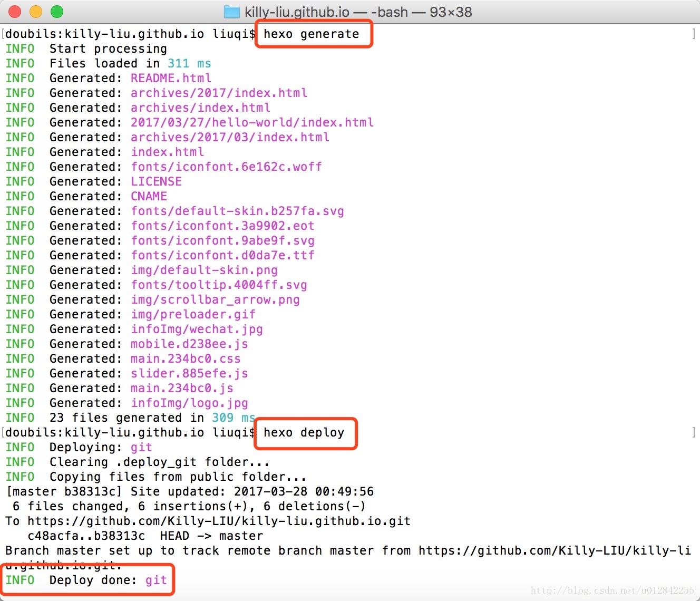Click 'fonts/default-skin.b257fa.svg' file name
Screen dimensions: 700x601
238,211
